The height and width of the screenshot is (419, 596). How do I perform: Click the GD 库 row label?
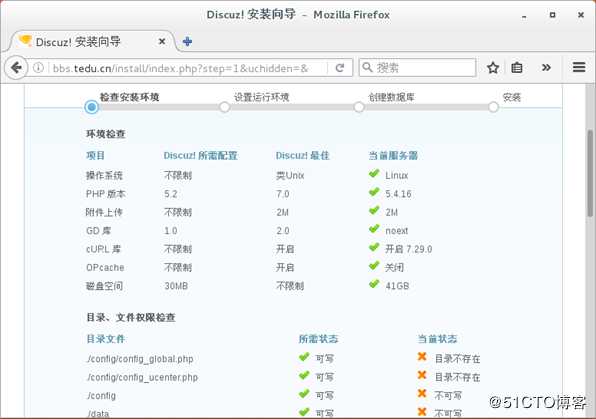(98, 231)
